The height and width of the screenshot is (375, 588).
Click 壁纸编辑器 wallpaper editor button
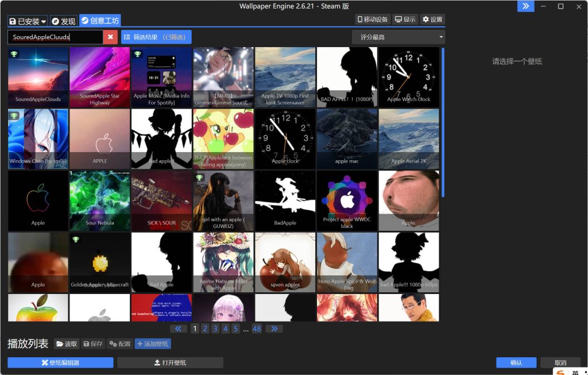point(60,362)
